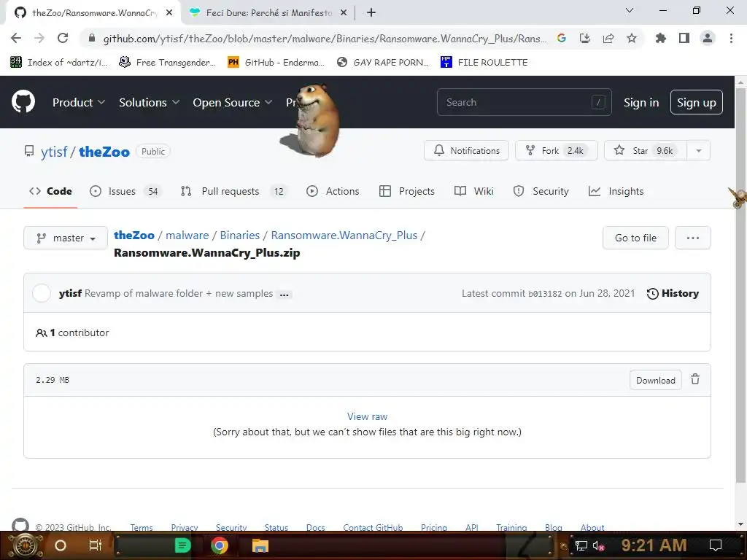Click Sign in link
Image resolution: width=747 pixels, height=560 pixels.
641,102
